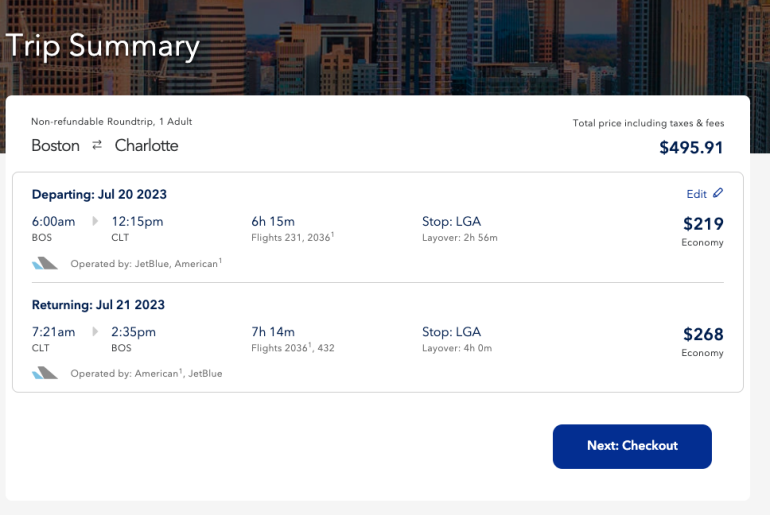Click the $219 departing economy fare
This screenshot has height=515, width=770.
click(703, 224)
